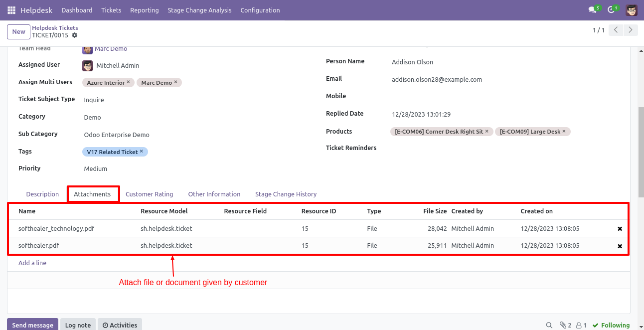Open the Reporting menu

tap(145, 10)
